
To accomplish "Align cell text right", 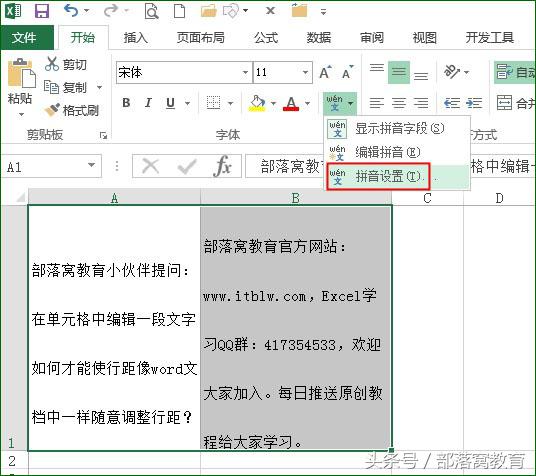I will tap(421, 103).
